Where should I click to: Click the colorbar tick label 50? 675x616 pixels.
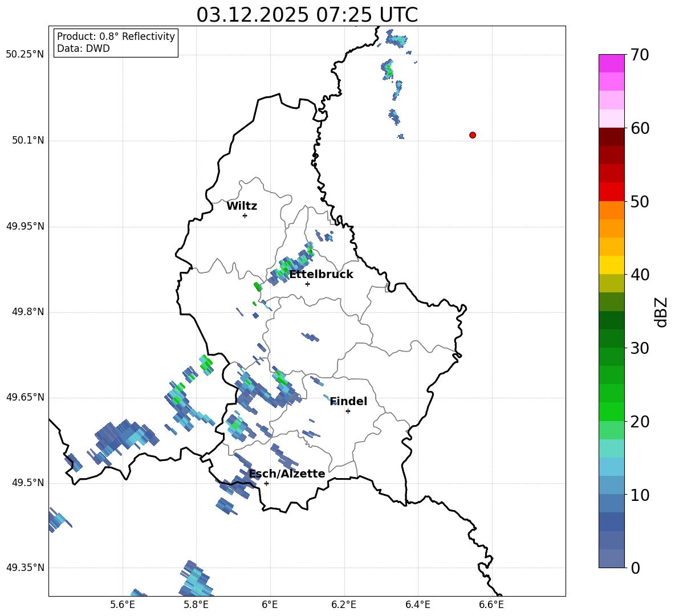click(x=640, y=201)
